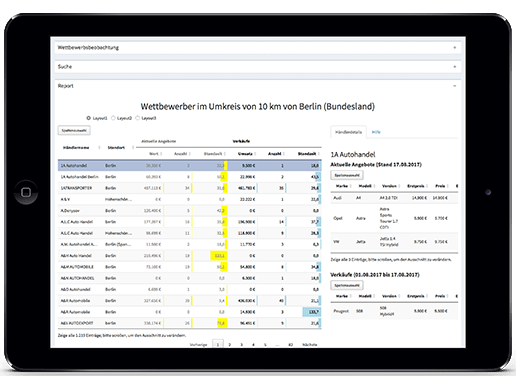This screenshot has height=384, width=516.
Task: Sort by the Händlername column sort icon
Action: click(99, 147)
